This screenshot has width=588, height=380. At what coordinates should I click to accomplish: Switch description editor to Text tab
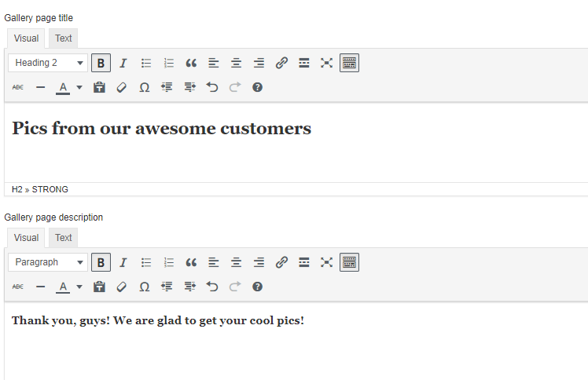pyautogui.click(x=64, y=238)
